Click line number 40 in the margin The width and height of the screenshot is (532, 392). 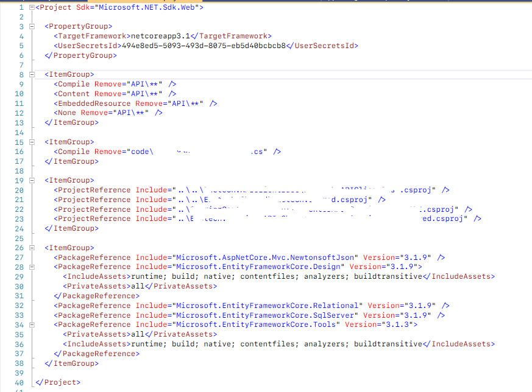[x=20, y=382]
